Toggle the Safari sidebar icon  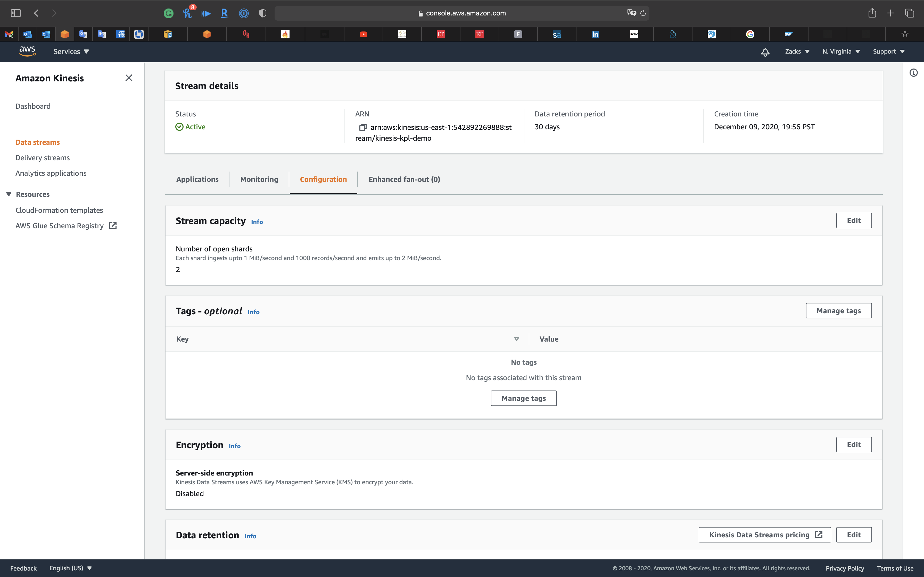pyautogui.click(x=16, y=13)
